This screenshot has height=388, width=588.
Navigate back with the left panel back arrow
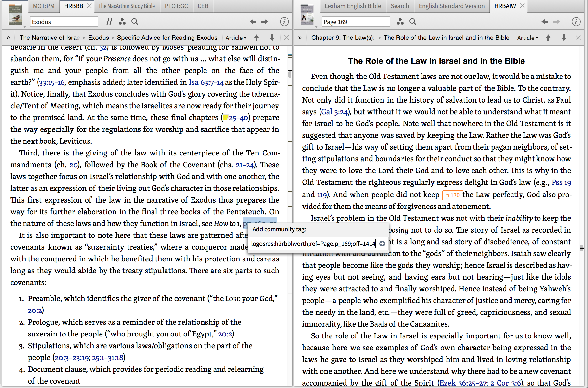point(253,22)
